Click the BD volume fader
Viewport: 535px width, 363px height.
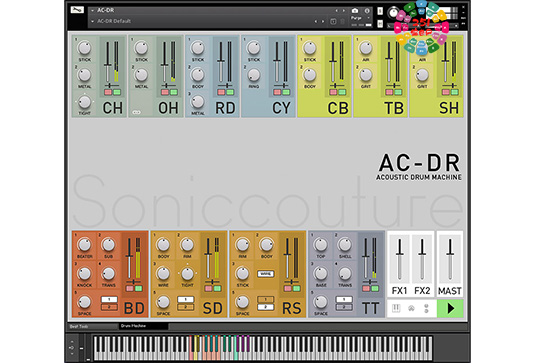click(129, 258)
